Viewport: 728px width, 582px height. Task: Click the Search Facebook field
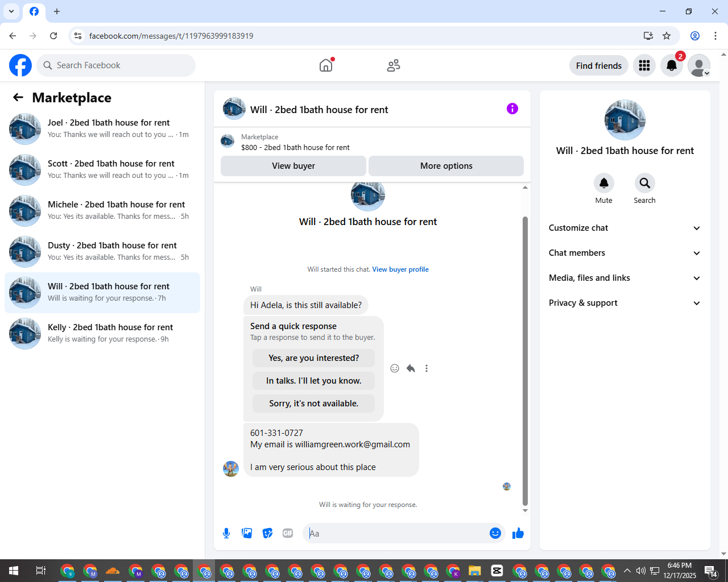116,65
